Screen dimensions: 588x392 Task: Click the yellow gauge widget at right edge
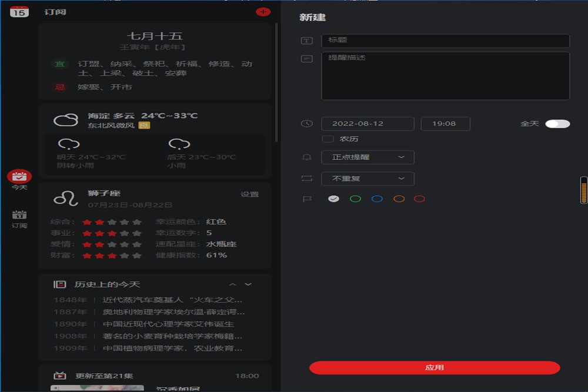[584, 190]
